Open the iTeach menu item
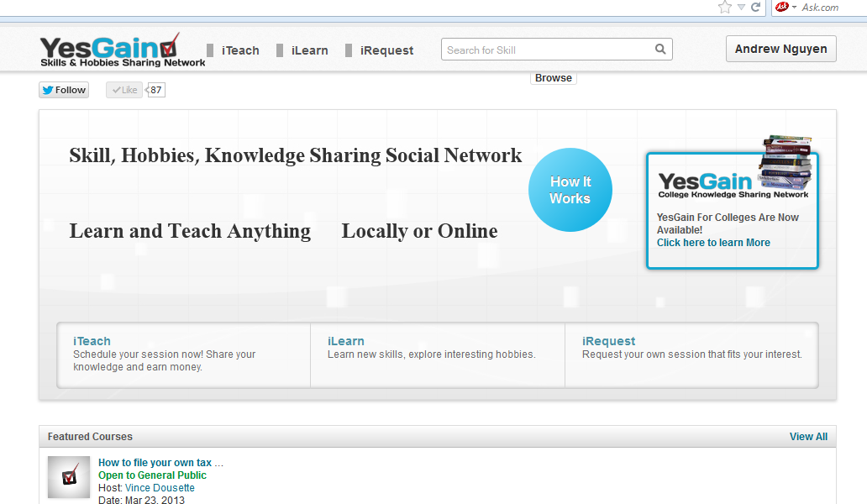 [240, 50]
